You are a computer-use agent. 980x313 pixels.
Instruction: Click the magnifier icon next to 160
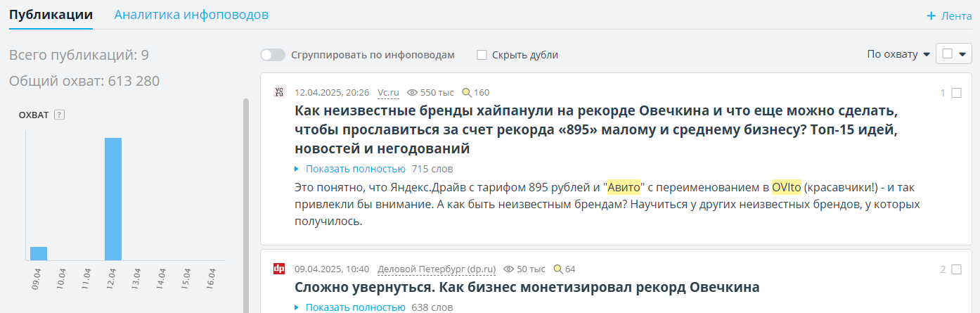coord(466,92)
